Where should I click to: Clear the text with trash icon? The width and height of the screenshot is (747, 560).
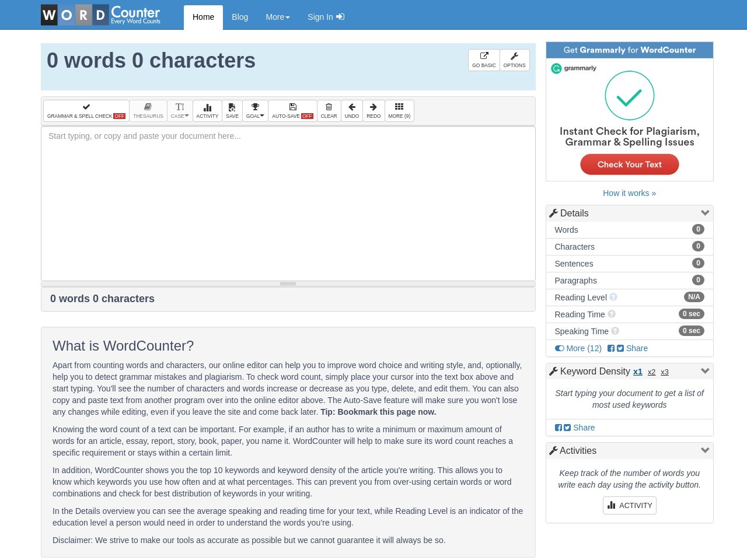(329, 111)
